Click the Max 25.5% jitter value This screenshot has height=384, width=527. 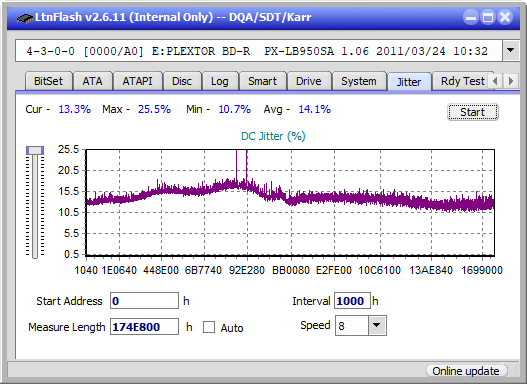[x=154, y=109]
